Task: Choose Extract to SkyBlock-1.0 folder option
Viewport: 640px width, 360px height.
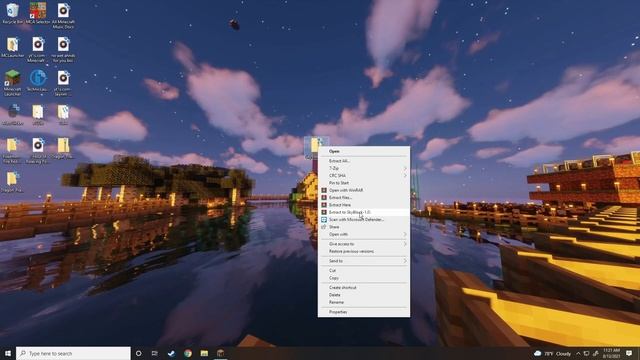Action: pyautogui.click(x=364, y=212)
